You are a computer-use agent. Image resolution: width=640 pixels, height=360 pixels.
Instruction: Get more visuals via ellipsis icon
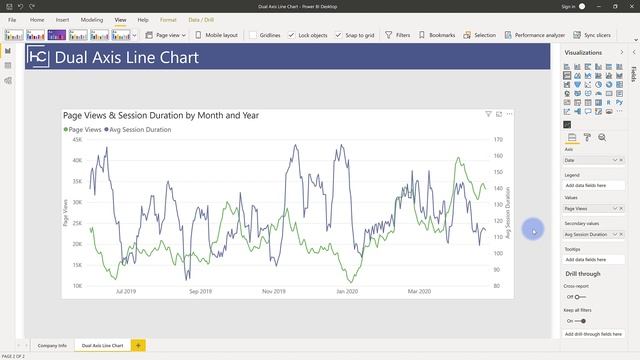coord(620,111)
